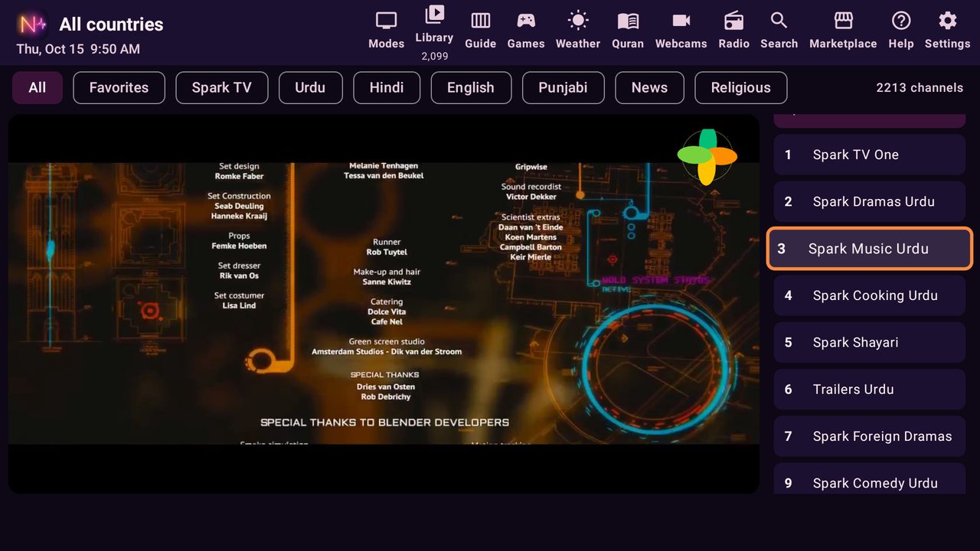Open the Games controller icon
Viewport: 980px width, 551px height.
(526, 21)
